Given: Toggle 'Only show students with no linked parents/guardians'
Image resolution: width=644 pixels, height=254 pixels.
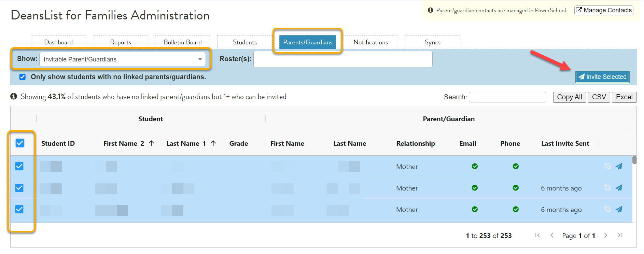Looking at the screenshot, I should (23, 77).
